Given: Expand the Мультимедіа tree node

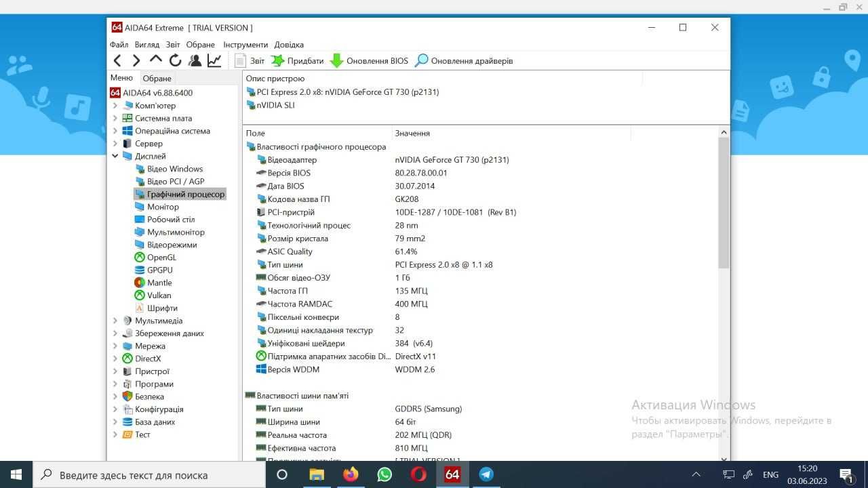Looking at the screenshot, I should point(115,321).
